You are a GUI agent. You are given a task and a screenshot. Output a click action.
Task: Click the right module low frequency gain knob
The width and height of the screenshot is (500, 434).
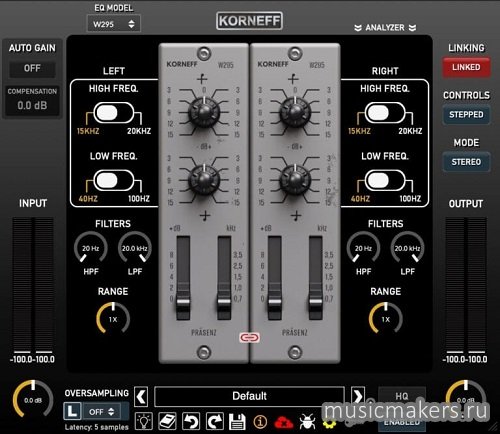[295, 180]
